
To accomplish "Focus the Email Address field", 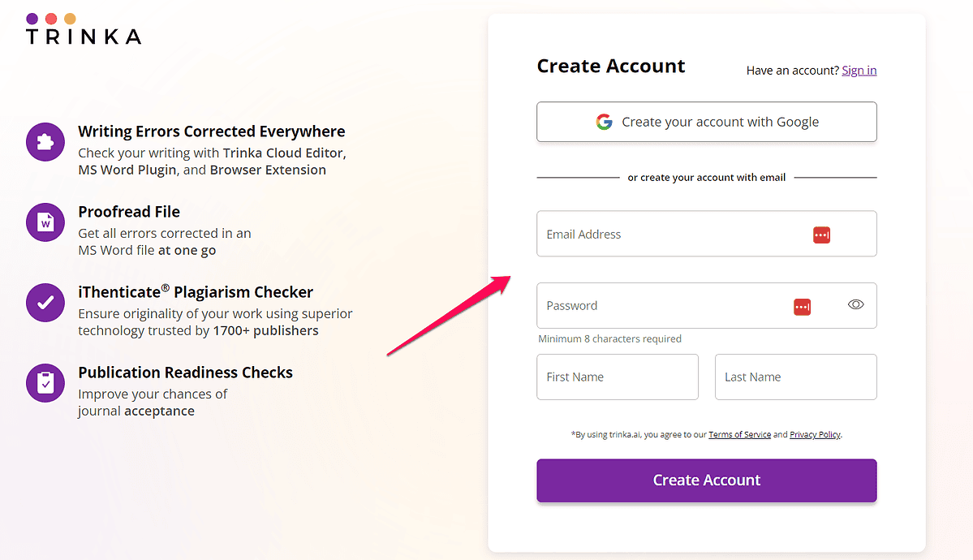I will pos(674,235).
